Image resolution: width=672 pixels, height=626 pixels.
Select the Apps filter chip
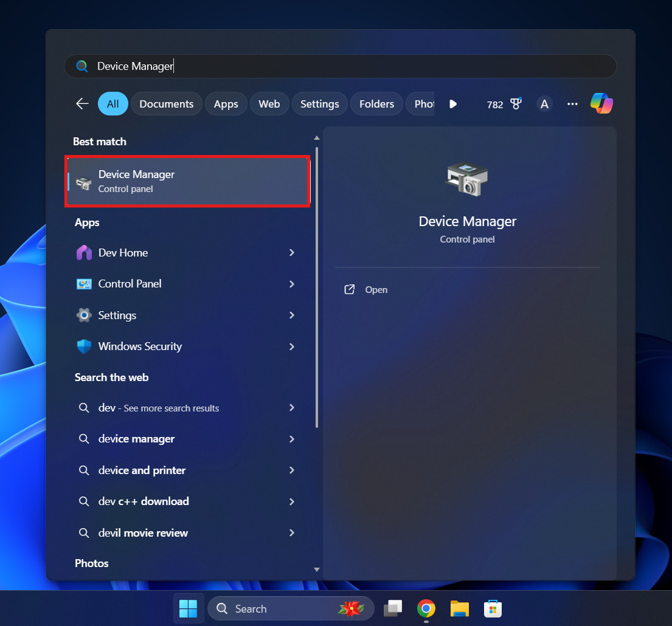pos(226,103)
